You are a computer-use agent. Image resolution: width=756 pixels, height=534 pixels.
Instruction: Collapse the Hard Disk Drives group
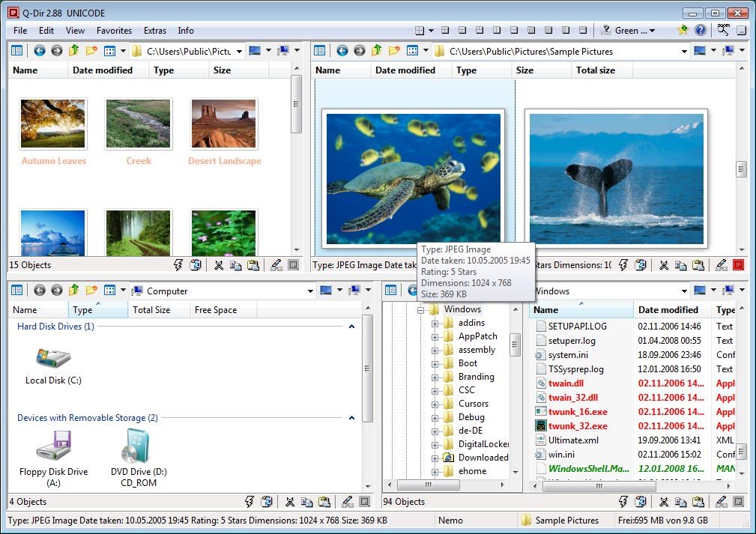(351, 327)
